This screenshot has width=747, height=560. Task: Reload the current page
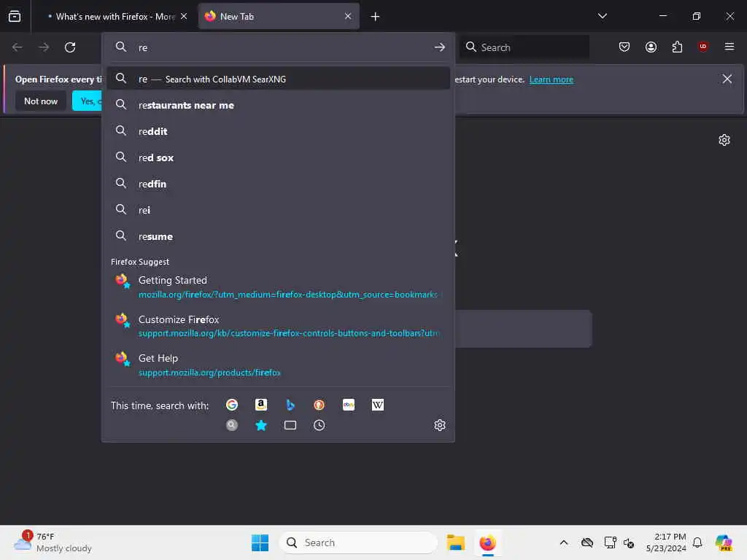coord(70,47)
